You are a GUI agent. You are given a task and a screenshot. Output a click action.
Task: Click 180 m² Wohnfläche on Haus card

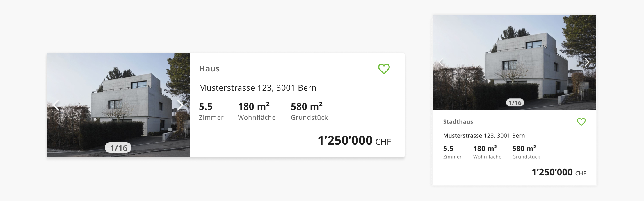[x=257, y=111]
